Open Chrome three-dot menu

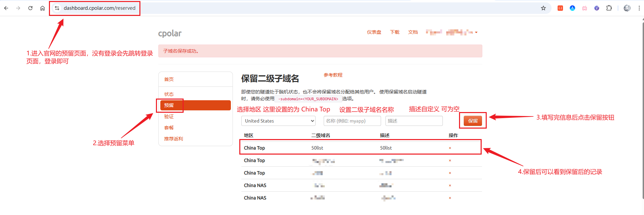(639, 8)
